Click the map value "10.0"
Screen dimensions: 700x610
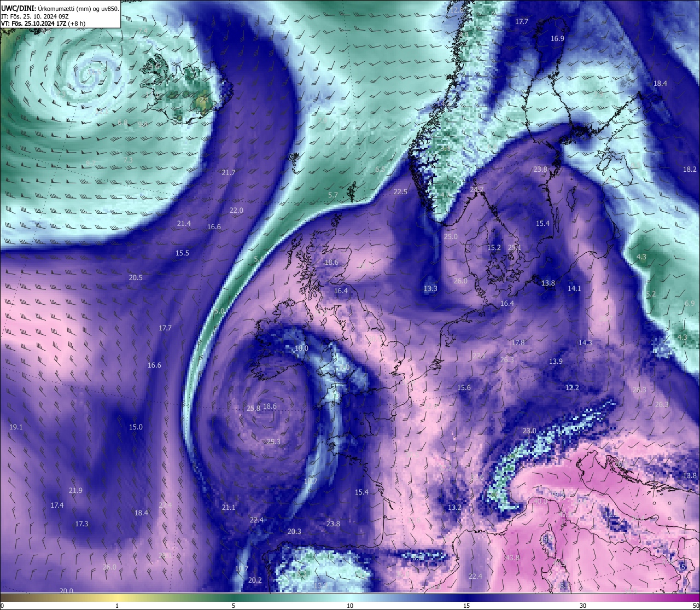(x=301, y=348)
